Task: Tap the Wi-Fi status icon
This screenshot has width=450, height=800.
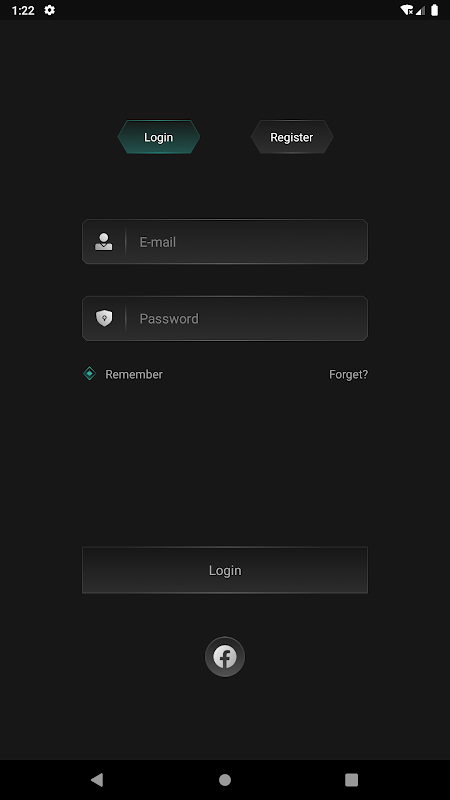Action: pos(407,10)
